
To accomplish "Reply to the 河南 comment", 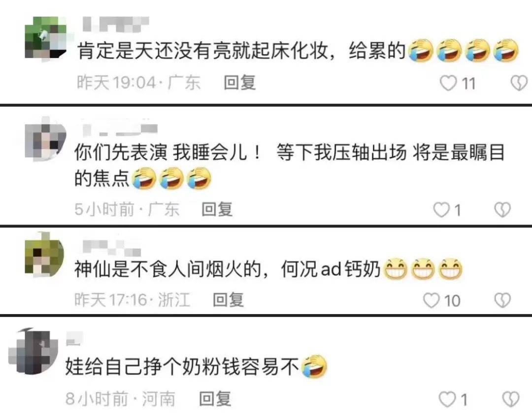I will coord(215,398).
